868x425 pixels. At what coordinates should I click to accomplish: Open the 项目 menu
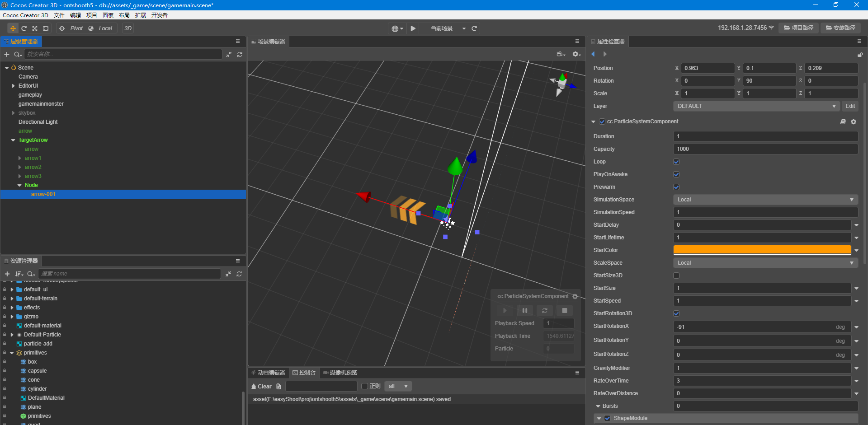[92, 15]
